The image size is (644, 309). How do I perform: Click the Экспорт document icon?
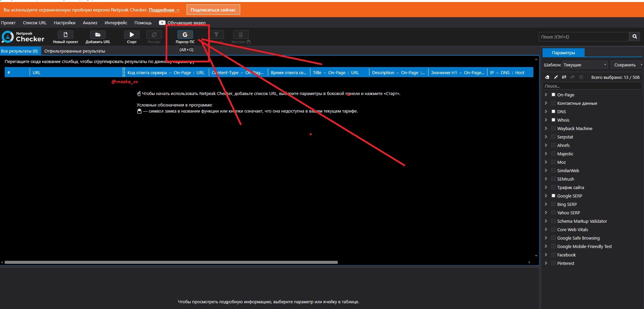(241, 35)
